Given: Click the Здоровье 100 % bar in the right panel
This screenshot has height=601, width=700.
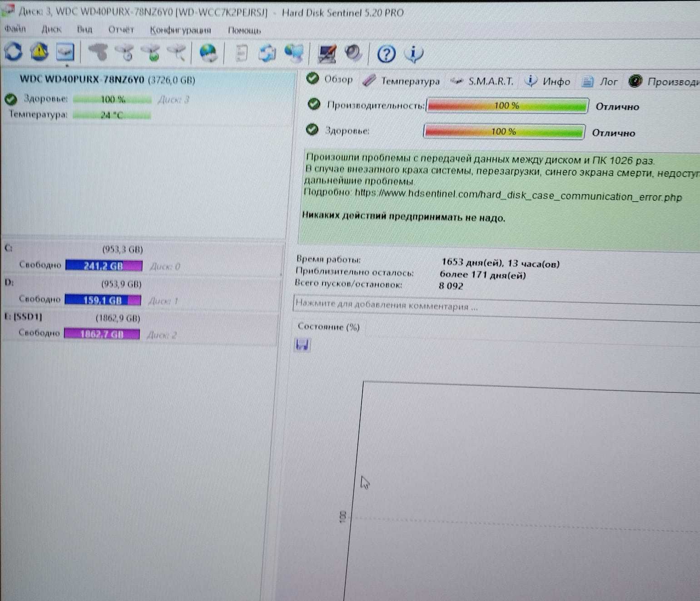Looking at the screenshot, I should click(x=504, y=131).
